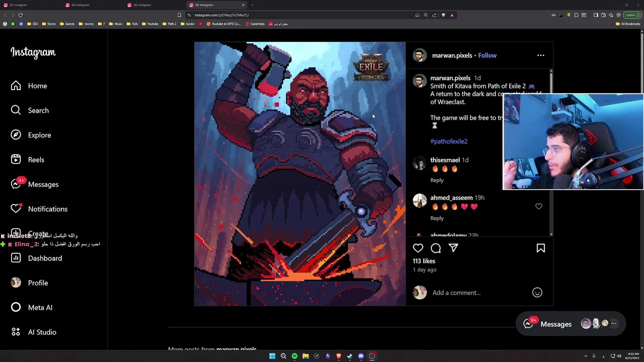Like ahmed_asseem's comment

point(539,206)
